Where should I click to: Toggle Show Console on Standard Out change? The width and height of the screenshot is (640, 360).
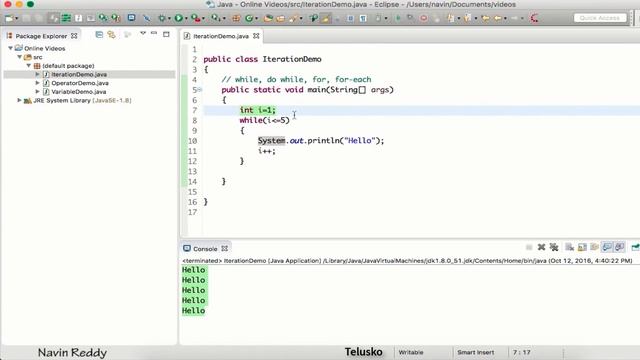point(607,247)
